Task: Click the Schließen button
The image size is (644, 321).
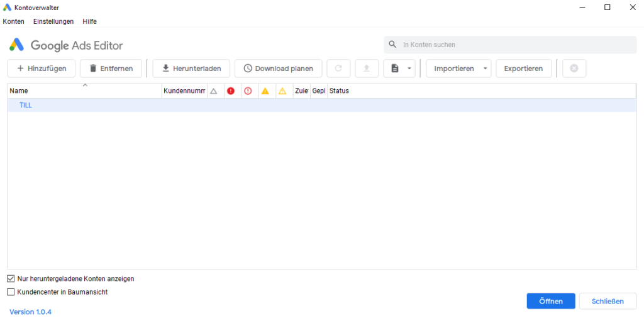Action: (608, 302)
